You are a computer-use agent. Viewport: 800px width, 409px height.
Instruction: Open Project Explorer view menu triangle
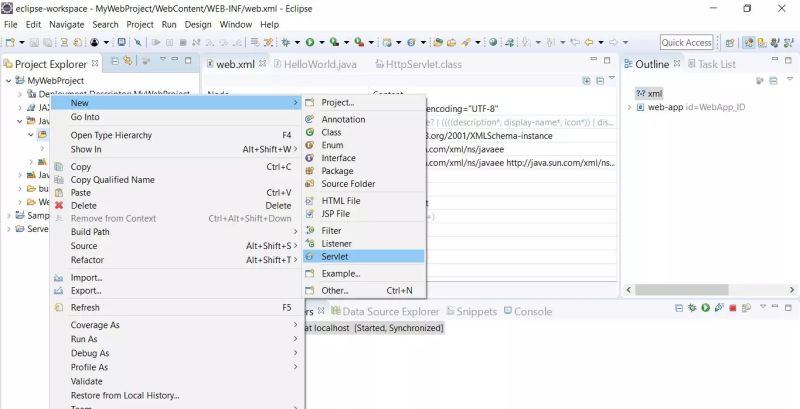pos(163,60)
